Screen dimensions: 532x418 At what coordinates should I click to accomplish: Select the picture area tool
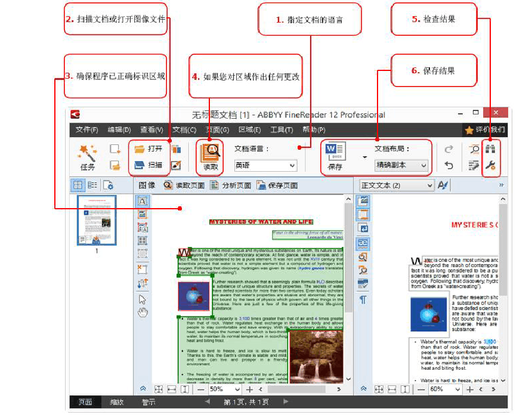coord(141,215)
